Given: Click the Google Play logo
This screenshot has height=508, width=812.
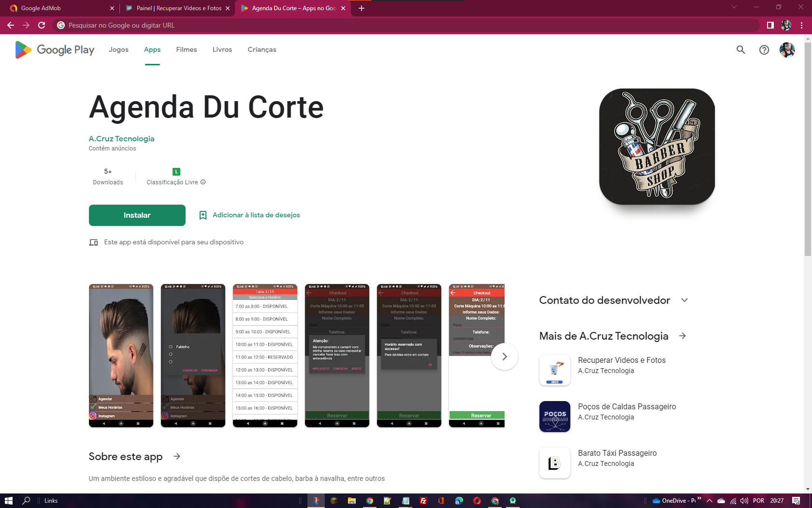Looking at the screenshot, I should tap(55, 50).
